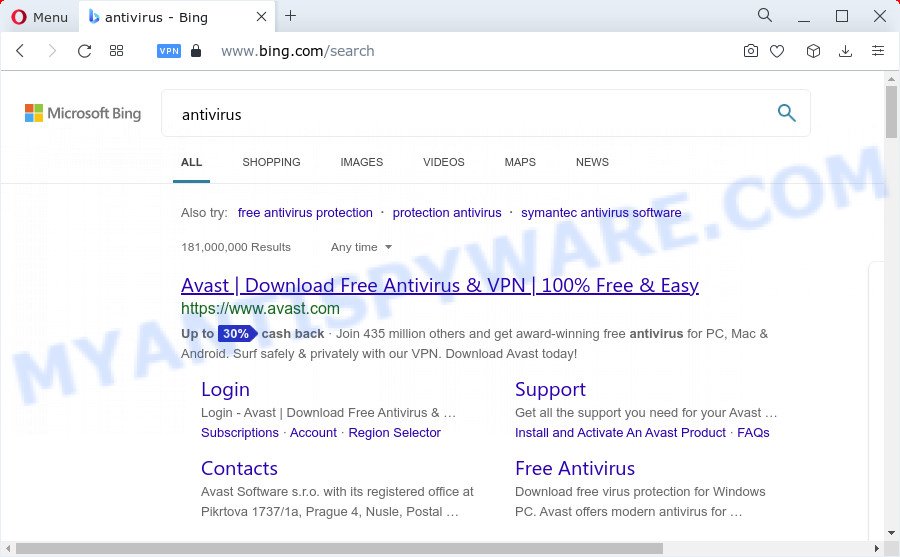Toggle the VPN badge
900x557 pixels.
click(169, 51)
